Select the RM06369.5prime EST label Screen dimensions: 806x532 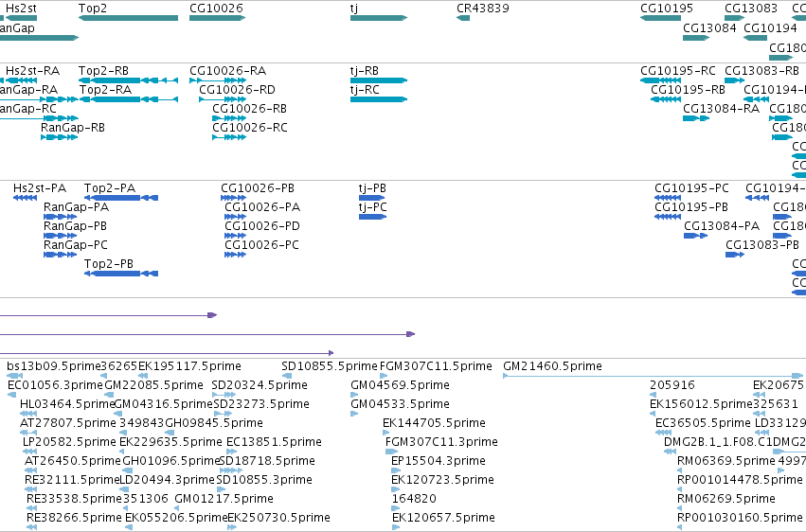pos(725,462)
